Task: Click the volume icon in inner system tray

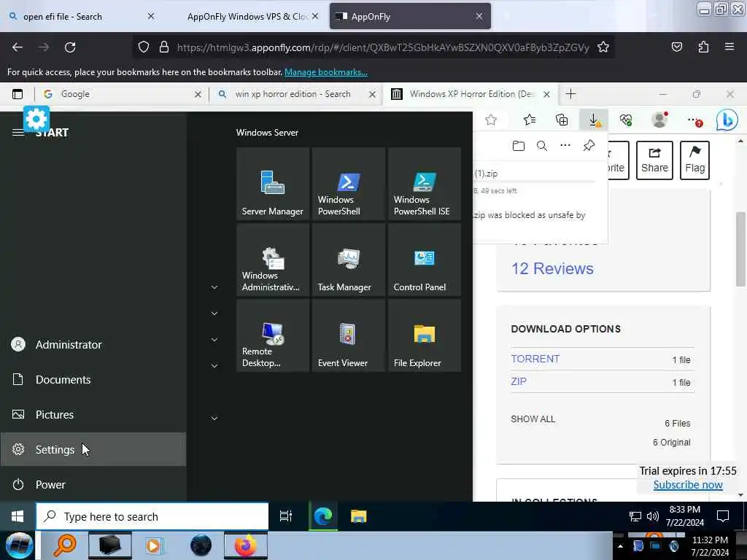Action: [653, 516]
